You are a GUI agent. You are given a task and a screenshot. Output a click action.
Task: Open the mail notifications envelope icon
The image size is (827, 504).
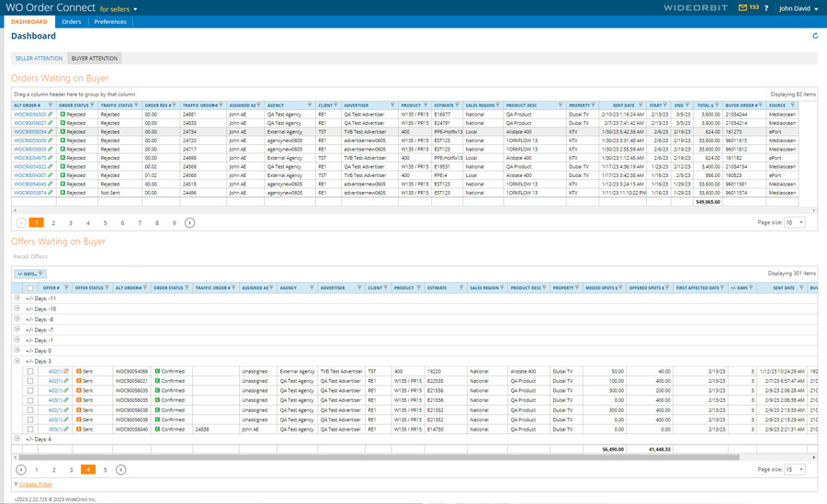point(743,8)
